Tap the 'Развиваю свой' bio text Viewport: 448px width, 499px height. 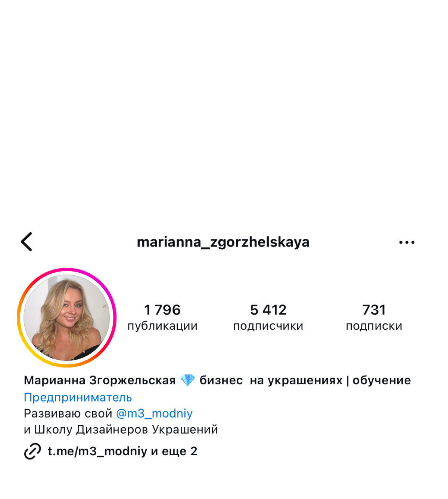point(68,413)
